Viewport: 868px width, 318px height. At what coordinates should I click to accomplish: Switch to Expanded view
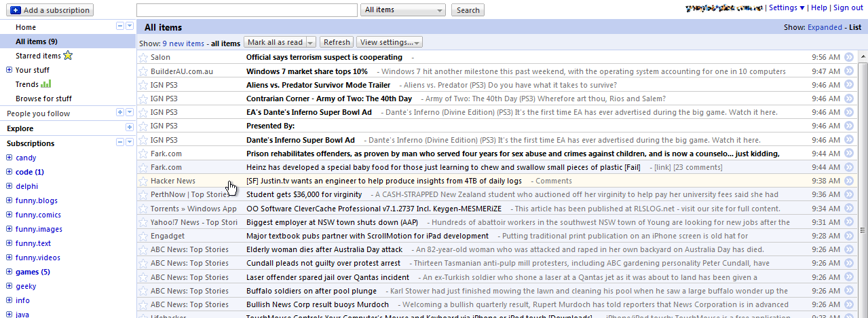point(824,27)
